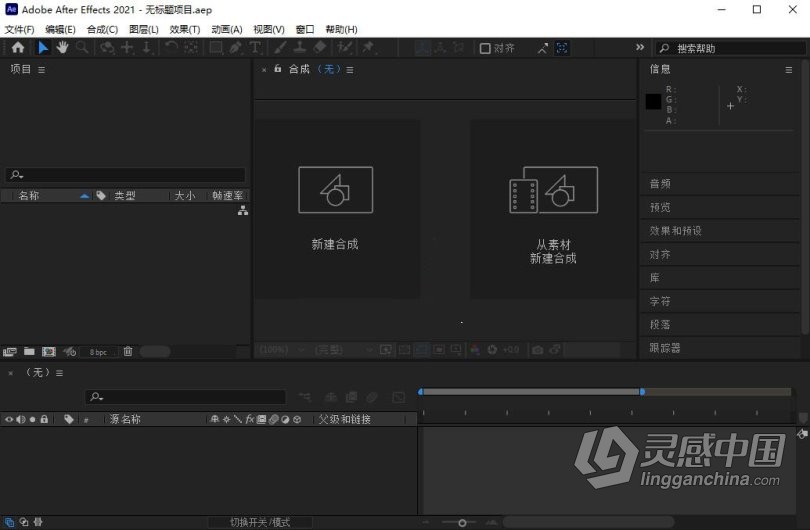The image size is (810, 530).
Task: Select the Rectangle shape tool
Action: 216,48
